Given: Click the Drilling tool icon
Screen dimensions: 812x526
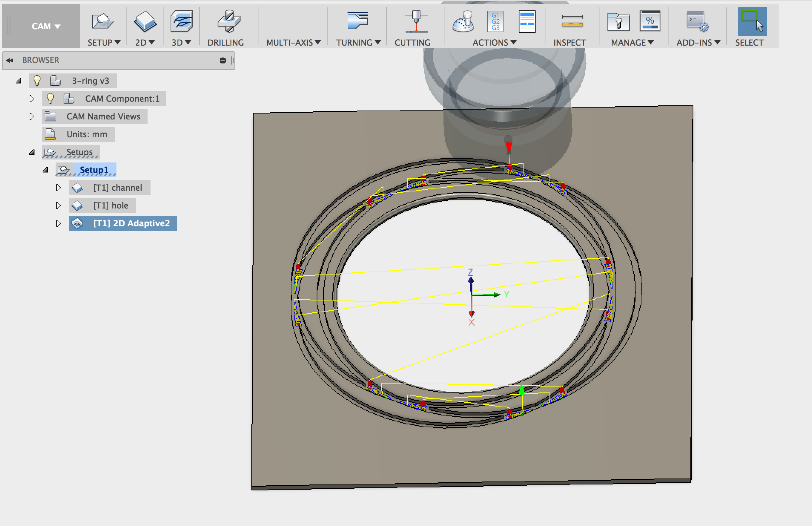Looking at the screenshot, I should (x=229, y=21).
